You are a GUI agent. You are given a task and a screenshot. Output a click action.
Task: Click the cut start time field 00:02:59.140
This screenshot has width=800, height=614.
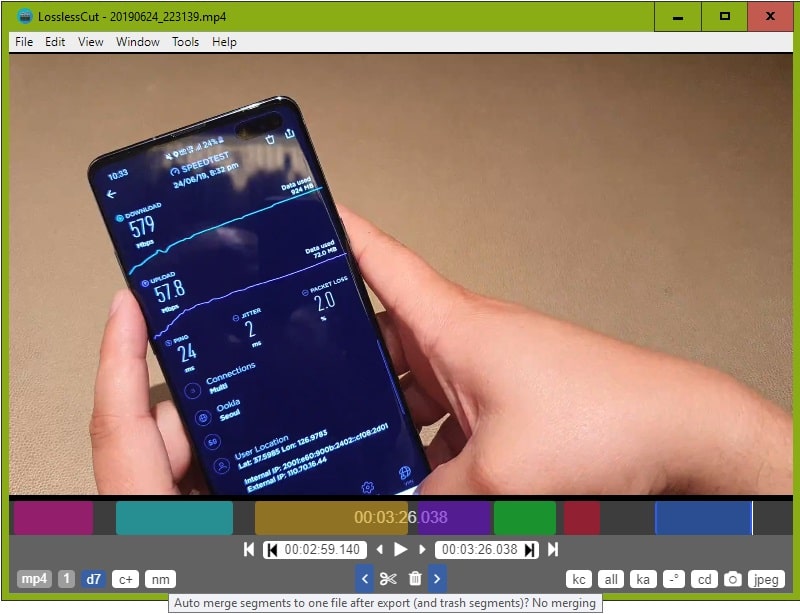click(x=322, y=549)
